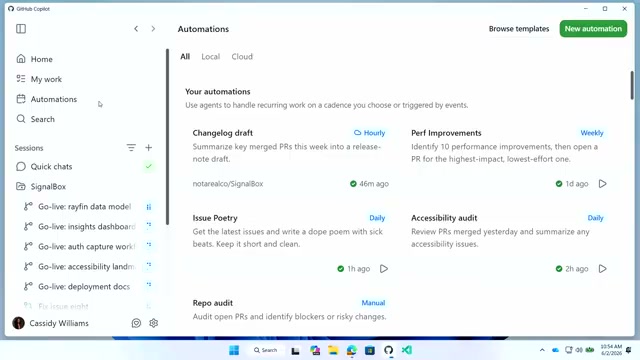This screenshot has height=360, width=640.
Task: Open settings gear icon
Action: coord(153,323)
